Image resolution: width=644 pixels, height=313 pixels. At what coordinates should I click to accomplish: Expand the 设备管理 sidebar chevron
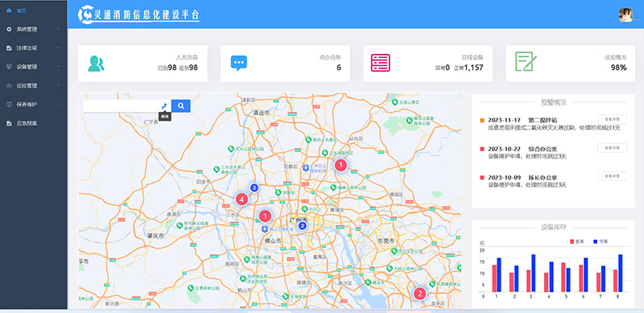point(59,67)
